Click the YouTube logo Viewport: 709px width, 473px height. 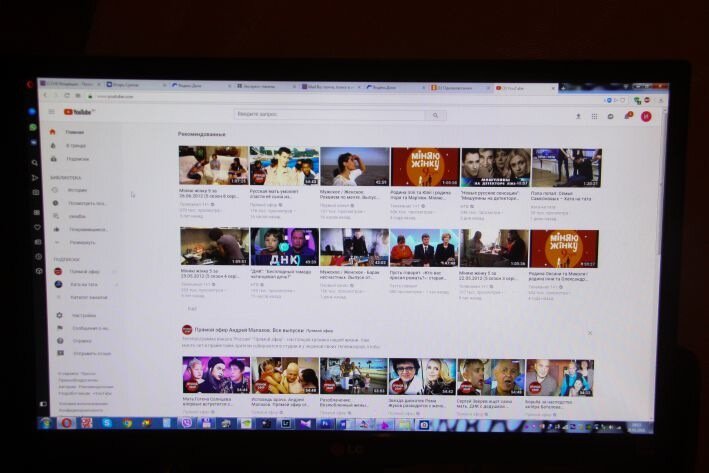(x=78, y=113)
